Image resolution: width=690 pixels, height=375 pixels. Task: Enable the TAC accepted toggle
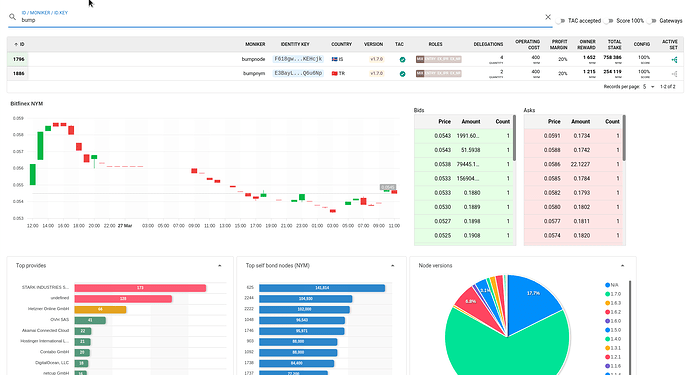tap(560, 21)
